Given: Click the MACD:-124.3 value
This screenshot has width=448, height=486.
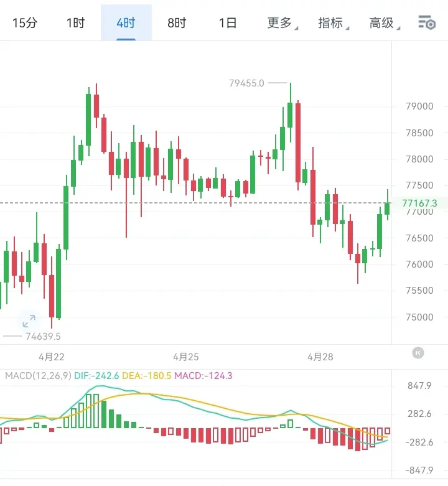Looking at the screenshot, I should (203, 376).
